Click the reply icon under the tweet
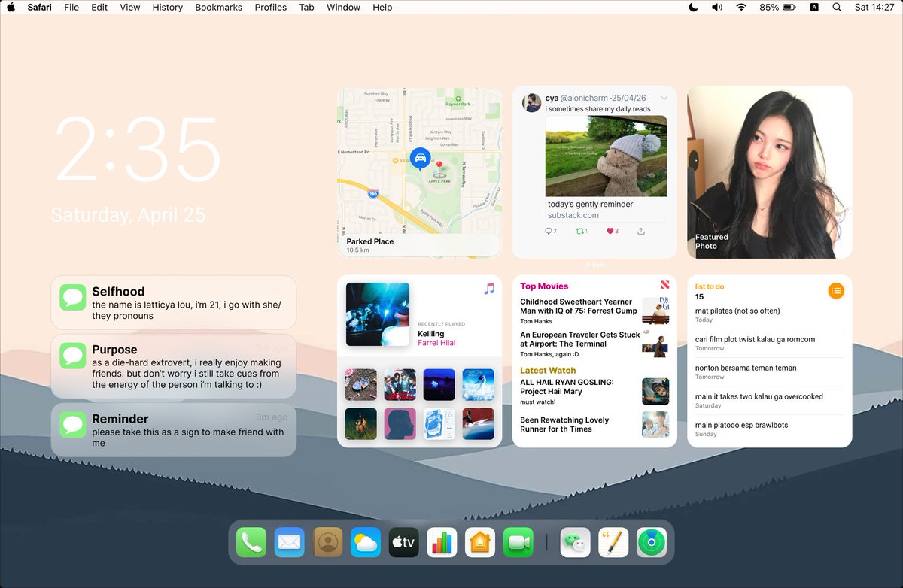The image size is (903, 588). (550, 231)
